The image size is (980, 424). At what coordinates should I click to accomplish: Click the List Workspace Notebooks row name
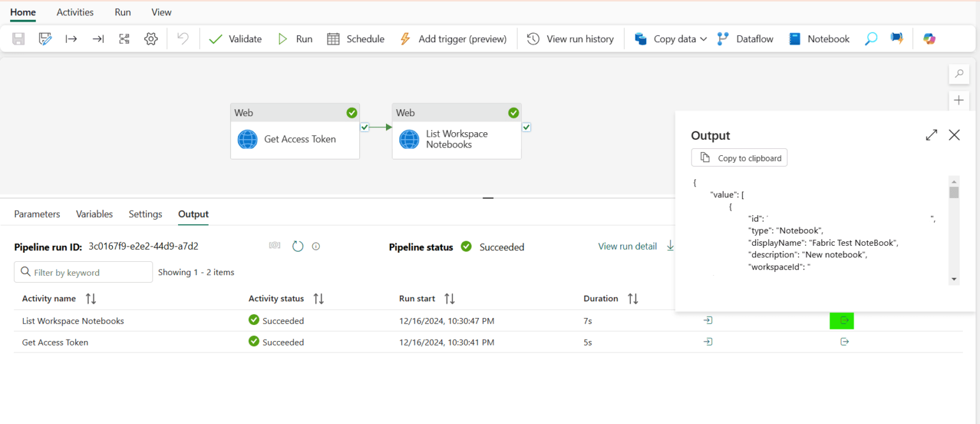point(73,321)
